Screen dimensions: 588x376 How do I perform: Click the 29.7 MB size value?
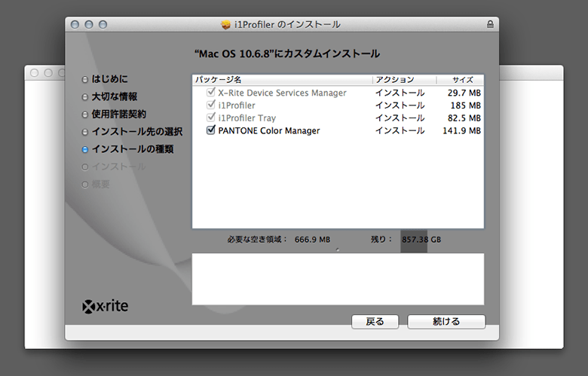click(464, 93)
